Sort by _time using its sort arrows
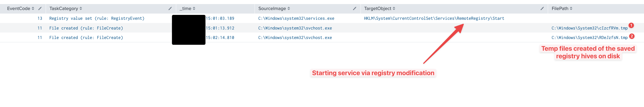This screenshot has width=644, height=107. tap(194, 8)
